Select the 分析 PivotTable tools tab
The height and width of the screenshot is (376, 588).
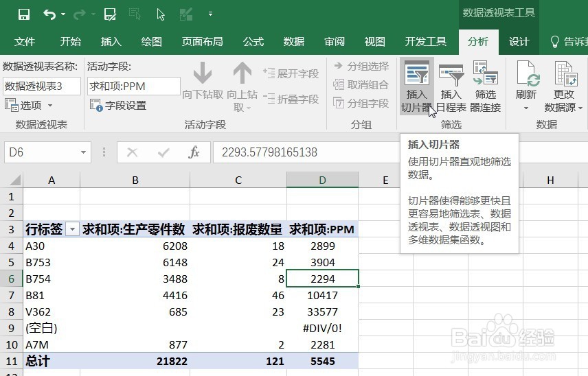pos(478,42)
